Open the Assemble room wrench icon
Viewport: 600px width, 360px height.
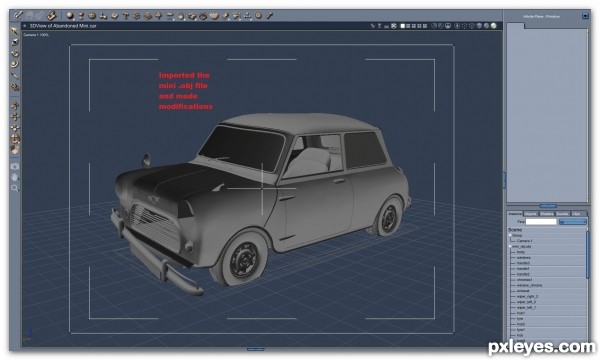(x=18, y=16)
